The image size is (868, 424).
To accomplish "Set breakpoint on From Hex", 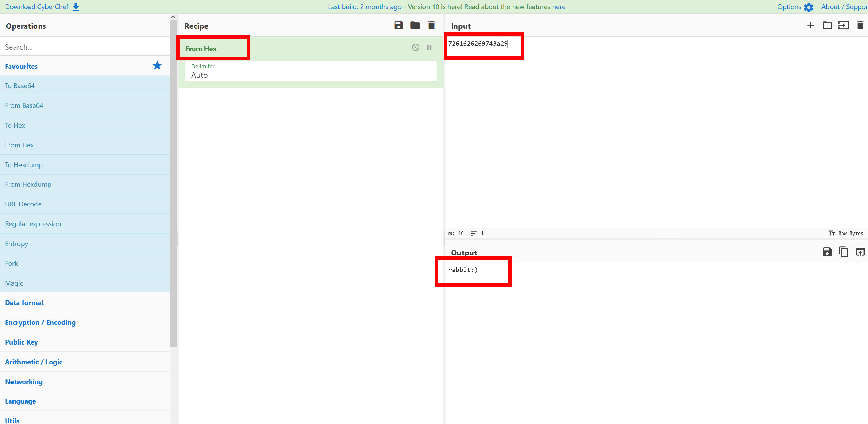I will pos(429,48).
